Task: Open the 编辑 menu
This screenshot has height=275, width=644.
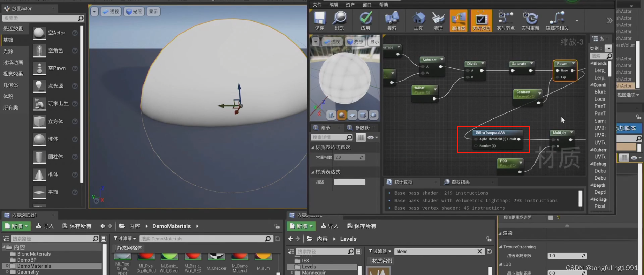Action: [334, 5]
